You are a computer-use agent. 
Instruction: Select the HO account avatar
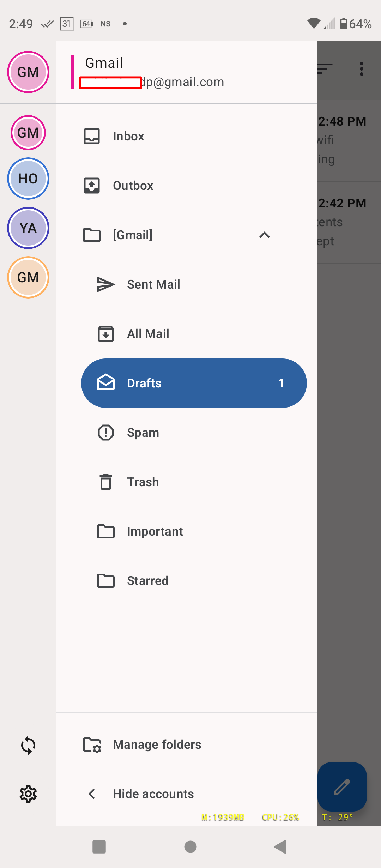[x=28, y=179]
